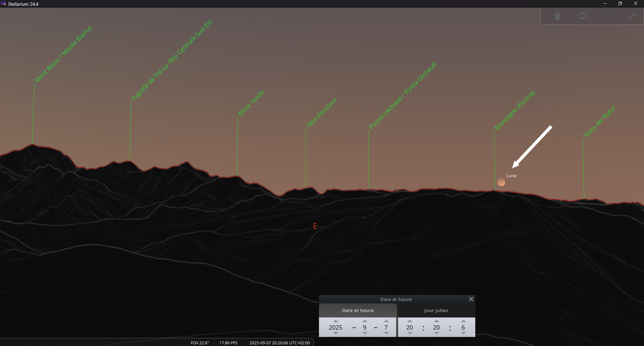Open the Oculars plugin settings wrench
The height and width of the screenshot is (346, 644).
click(633, 16)
